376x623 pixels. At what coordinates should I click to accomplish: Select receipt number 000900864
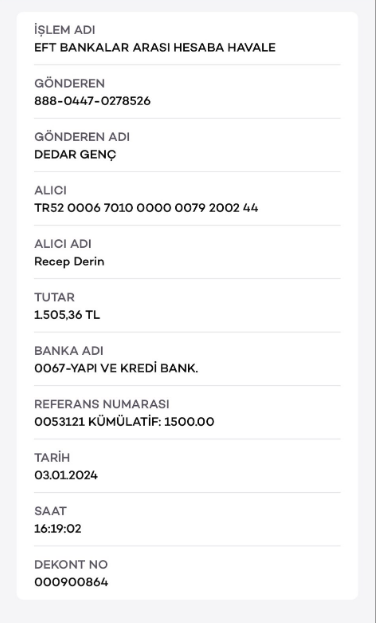(x=71, y=582)
